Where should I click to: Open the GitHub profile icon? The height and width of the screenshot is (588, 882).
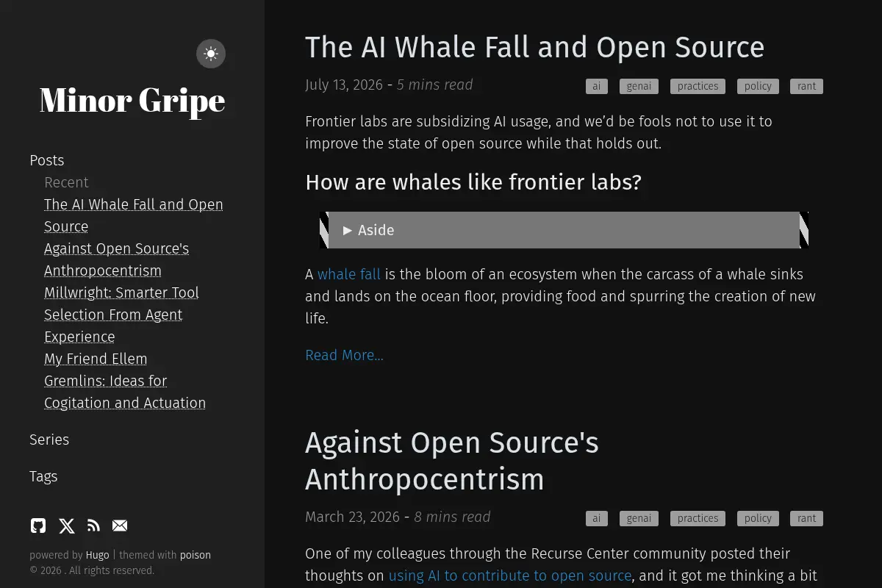(38, 526)
